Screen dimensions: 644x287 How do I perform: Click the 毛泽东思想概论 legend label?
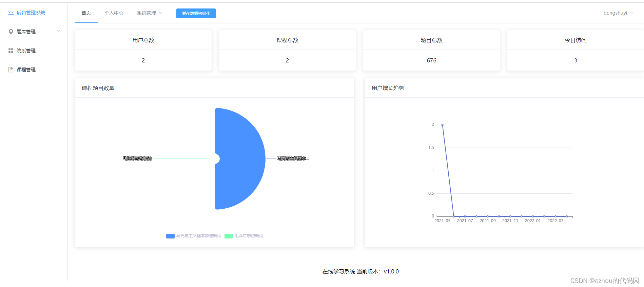(249, 236)
